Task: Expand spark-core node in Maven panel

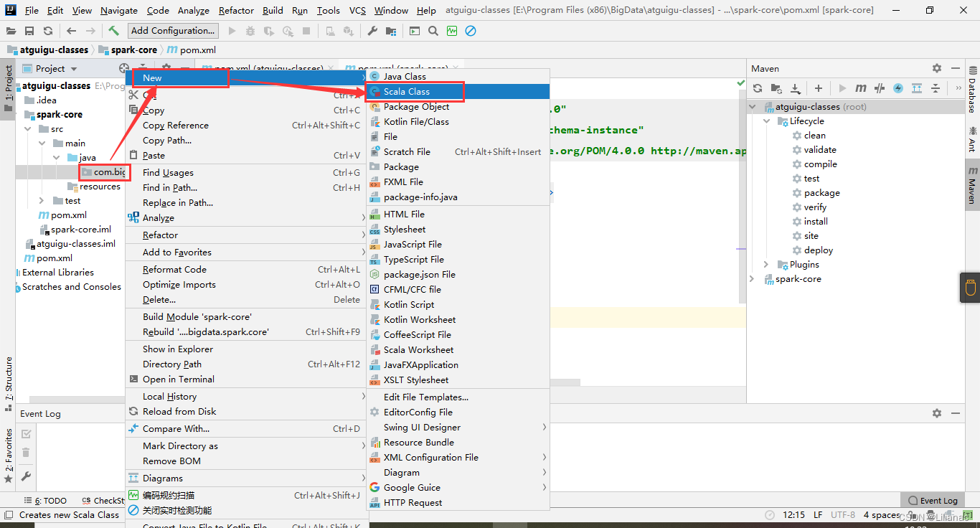Action: 753,279
